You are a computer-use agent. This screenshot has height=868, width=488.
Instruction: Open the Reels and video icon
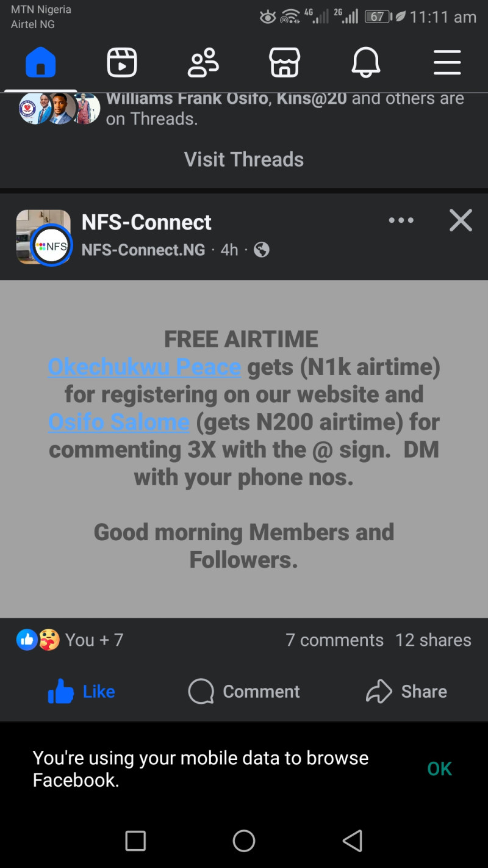point(121,62)
